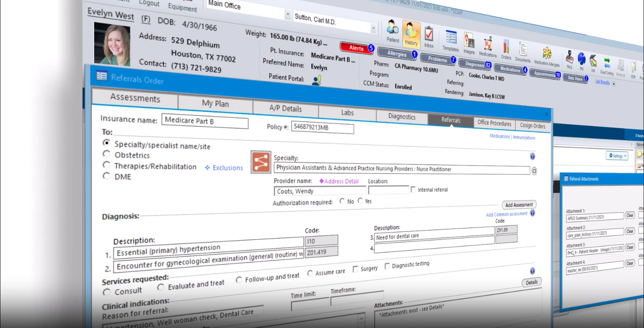Select Therapies/Rehabilitation radio button
The image size is (644, 328).
[x=106, y=165]
